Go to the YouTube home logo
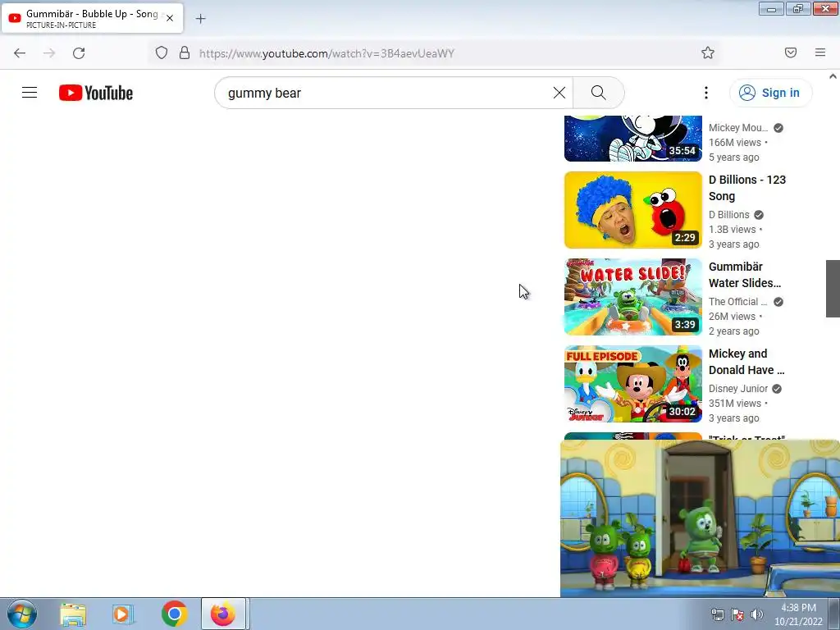This screenshot has width=840, height=630. click(96, 93)
